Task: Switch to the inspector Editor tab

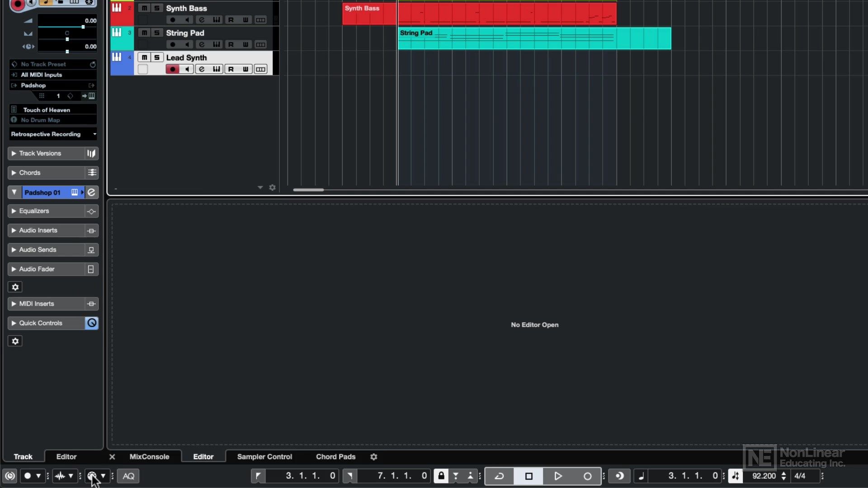Action: [66, 457]
